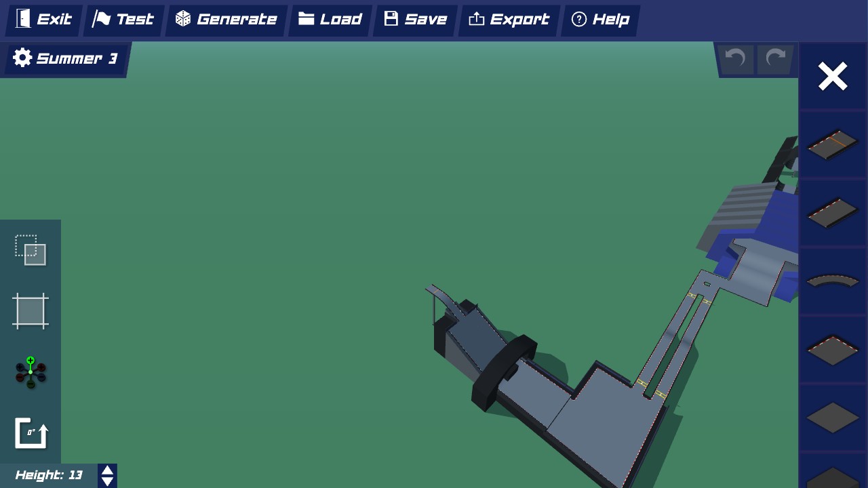Click the gear icon beside Summer 3

[22, 58]
